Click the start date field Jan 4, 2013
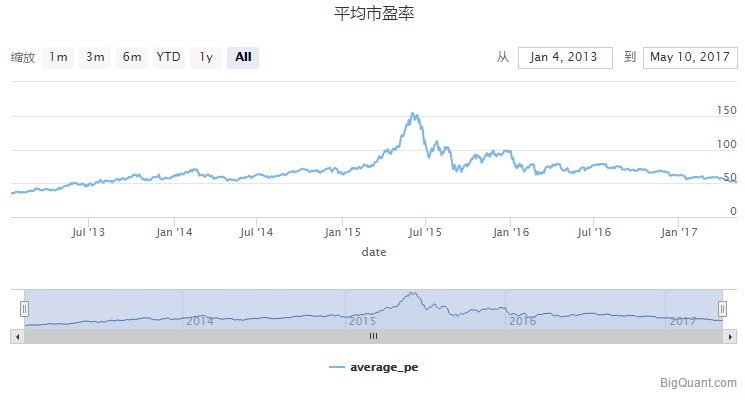745x409 pixels. coord(565,57)
